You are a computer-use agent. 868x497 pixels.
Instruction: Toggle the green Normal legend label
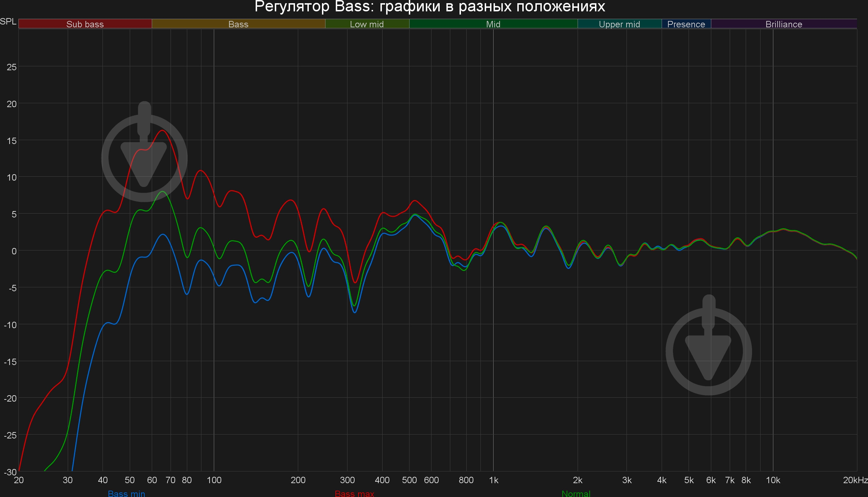[576, 493]
